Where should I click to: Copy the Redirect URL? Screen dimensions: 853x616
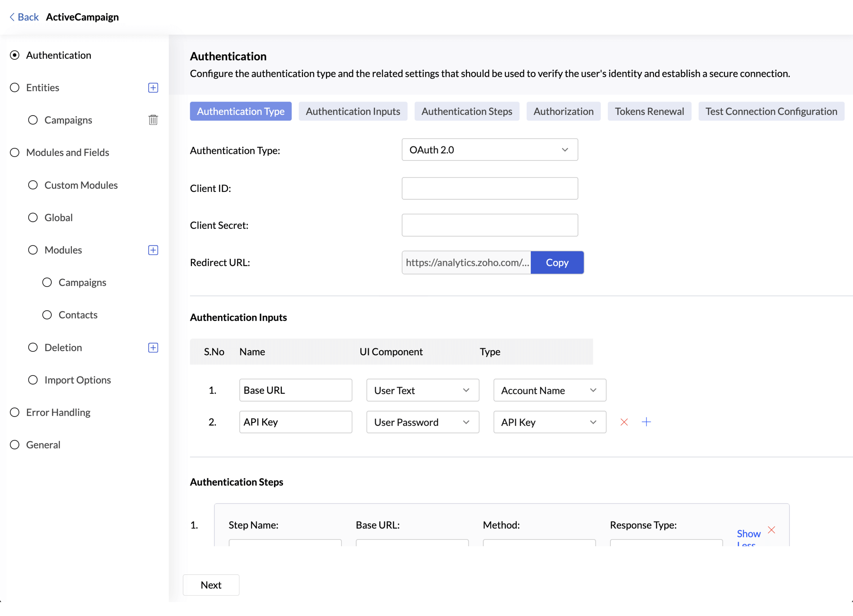(557, 263)
